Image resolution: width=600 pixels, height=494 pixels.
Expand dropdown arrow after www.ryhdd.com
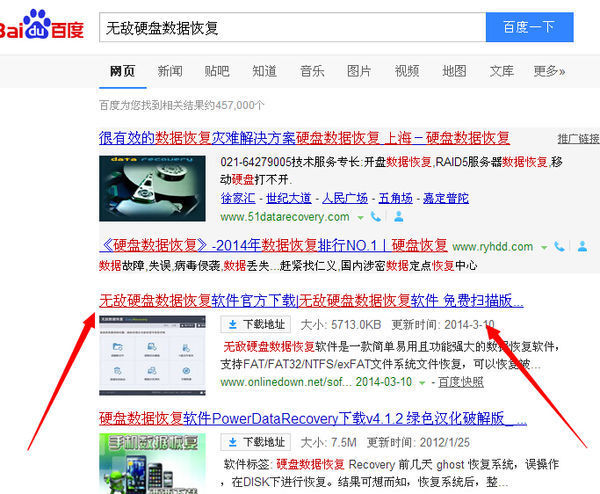[x=544, y=248]
